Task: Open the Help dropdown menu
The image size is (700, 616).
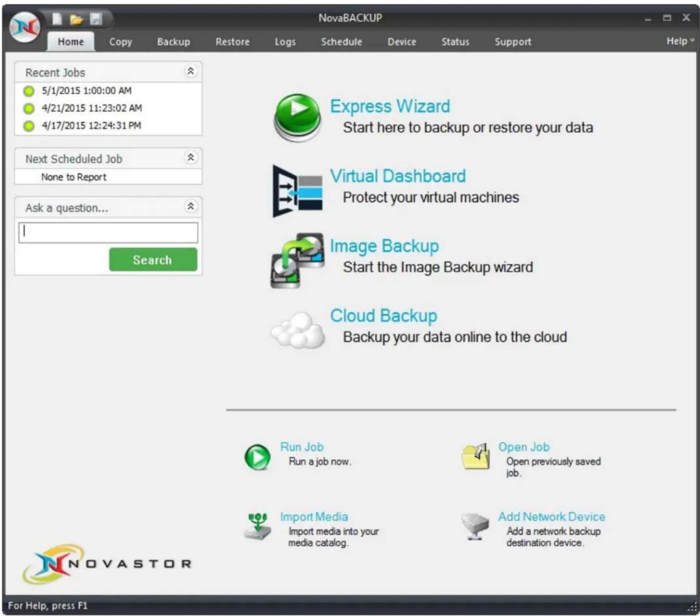Action: pos(680,41)
